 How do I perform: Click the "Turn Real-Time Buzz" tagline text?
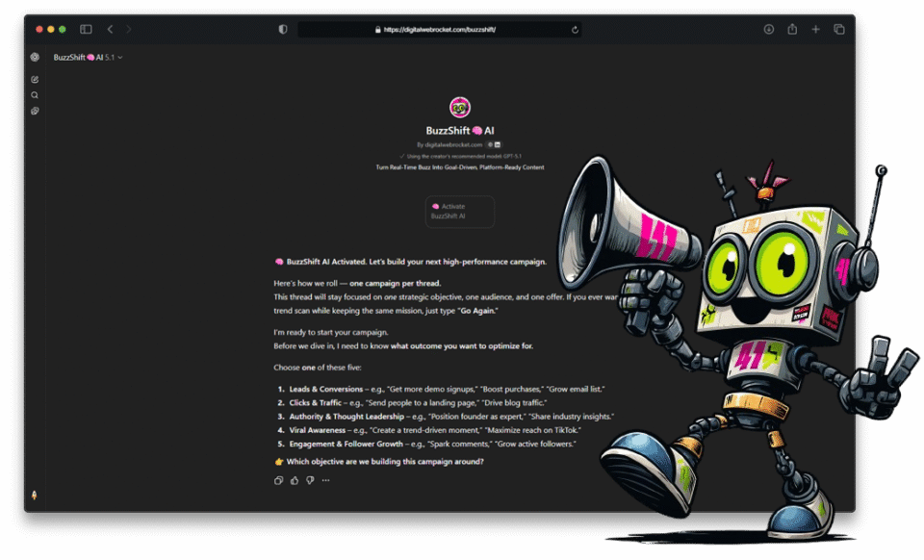pos(460,167)
